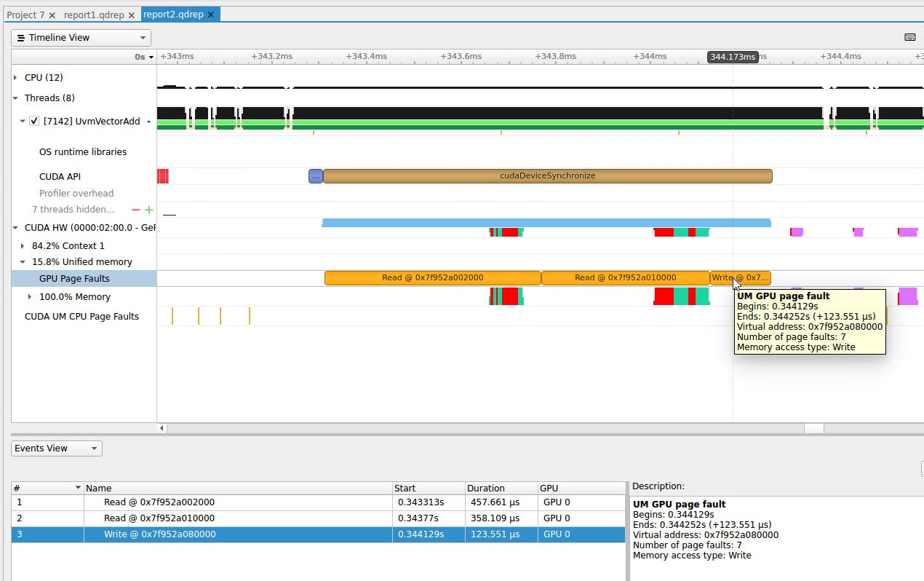924x581 pixels.
Task: Switch to the Project 7 tab
Action: [25, 14]
